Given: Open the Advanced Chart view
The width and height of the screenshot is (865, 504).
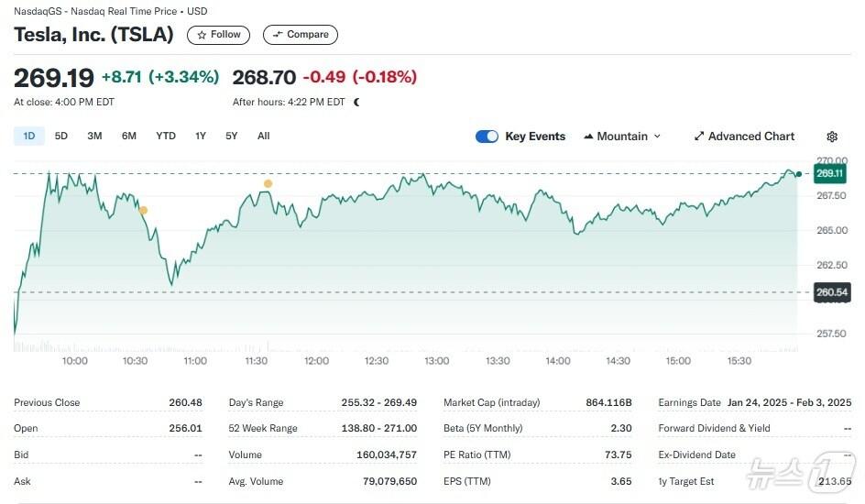Looking at the screenshot, I should tap(744, 137).
